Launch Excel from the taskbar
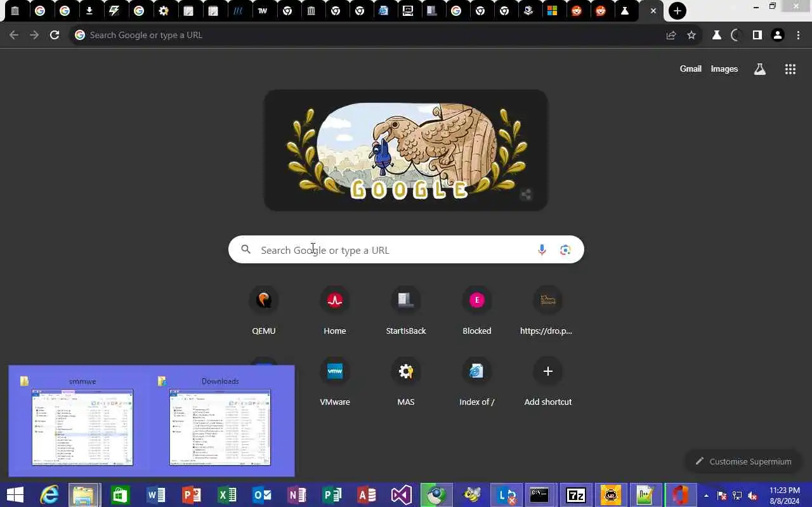Image resolution: width=812 pixels, height=507 pixels. click(x=226, y=495)
